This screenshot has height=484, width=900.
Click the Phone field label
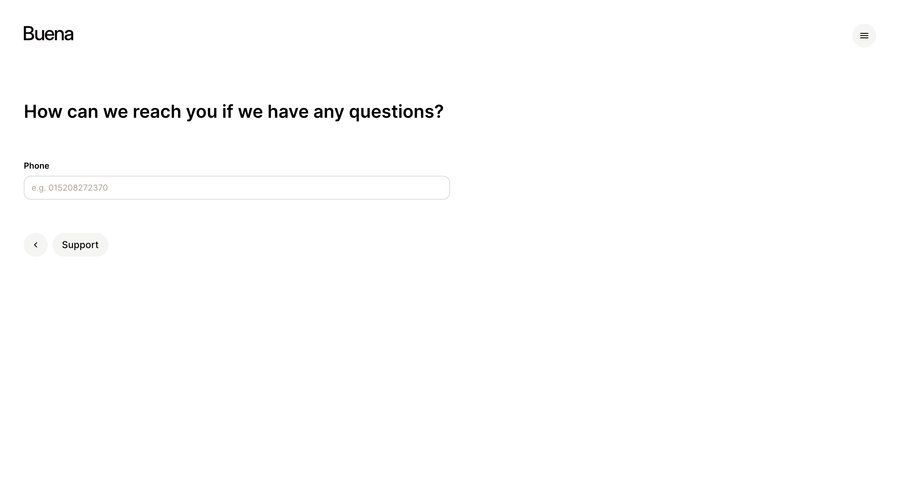coord(36,165)
